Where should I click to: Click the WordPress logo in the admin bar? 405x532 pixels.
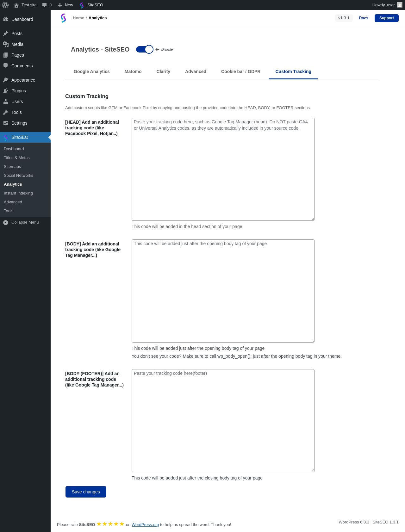5,5
